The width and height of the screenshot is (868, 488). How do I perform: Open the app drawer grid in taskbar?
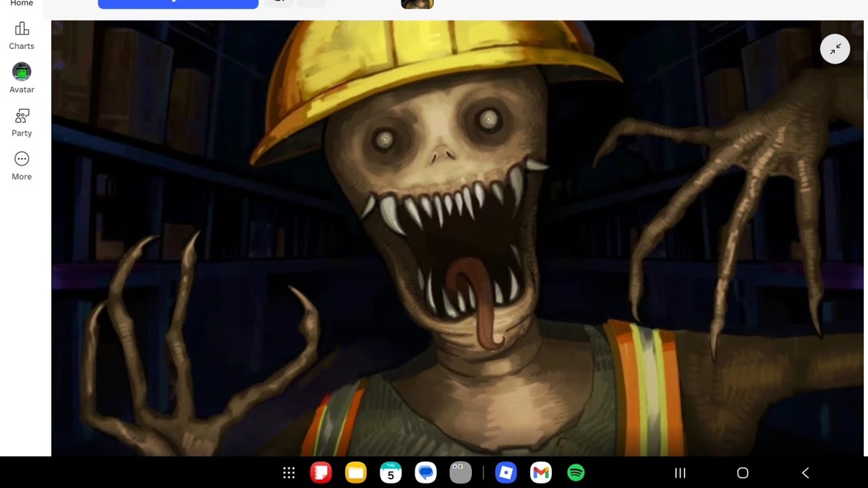tap(289, 473)
